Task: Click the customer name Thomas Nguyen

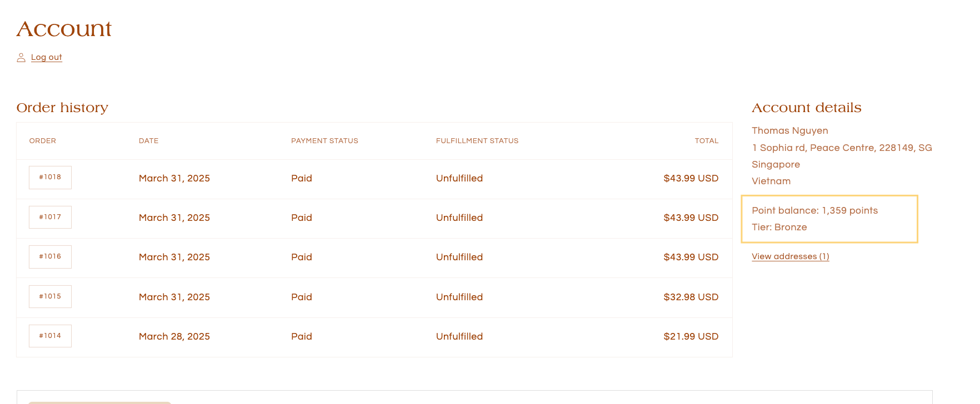Action: [789, 130]
